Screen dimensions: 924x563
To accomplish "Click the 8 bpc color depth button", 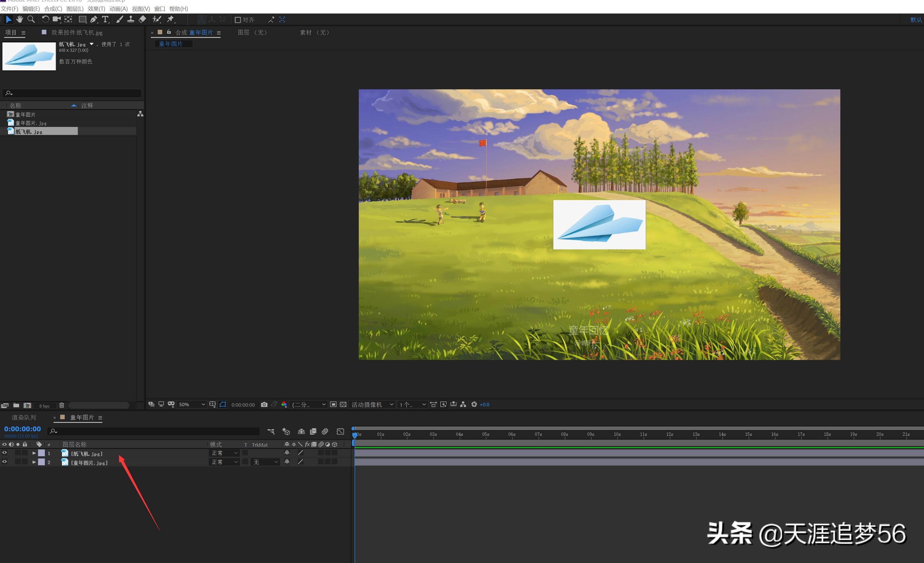I will tap(44, 406).
